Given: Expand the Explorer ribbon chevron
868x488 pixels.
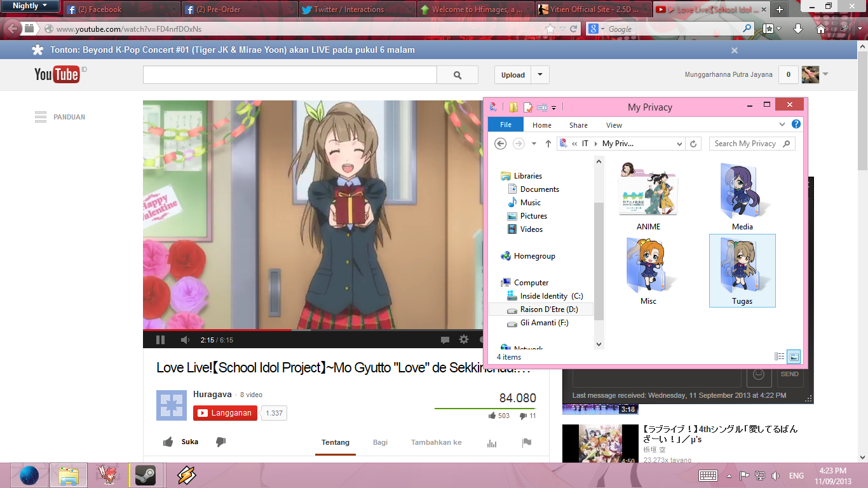Looking at the screenshot, I should (x=782, y=125).
